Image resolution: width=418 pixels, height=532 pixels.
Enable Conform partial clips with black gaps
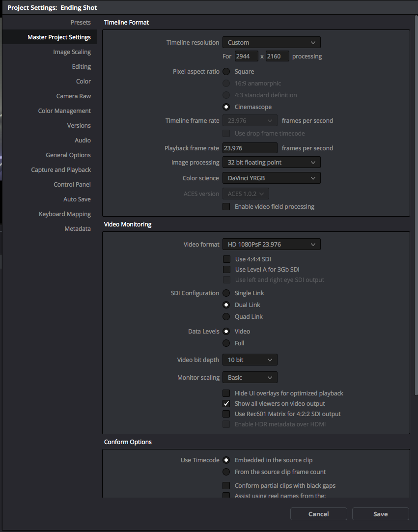click(226, 485)
